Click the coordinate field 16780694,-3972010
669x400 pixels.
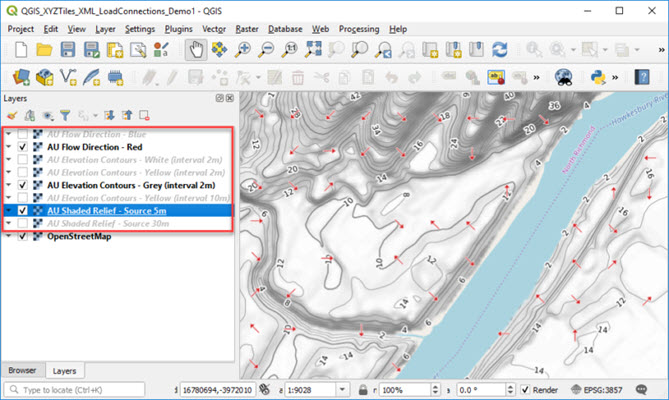tap(218, 390)
